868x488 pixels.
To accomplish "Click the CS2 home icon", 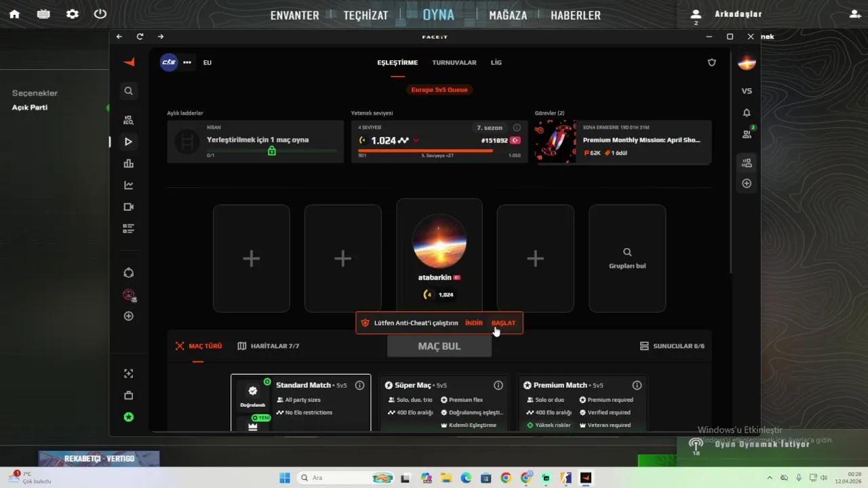I will click(14, 14).
